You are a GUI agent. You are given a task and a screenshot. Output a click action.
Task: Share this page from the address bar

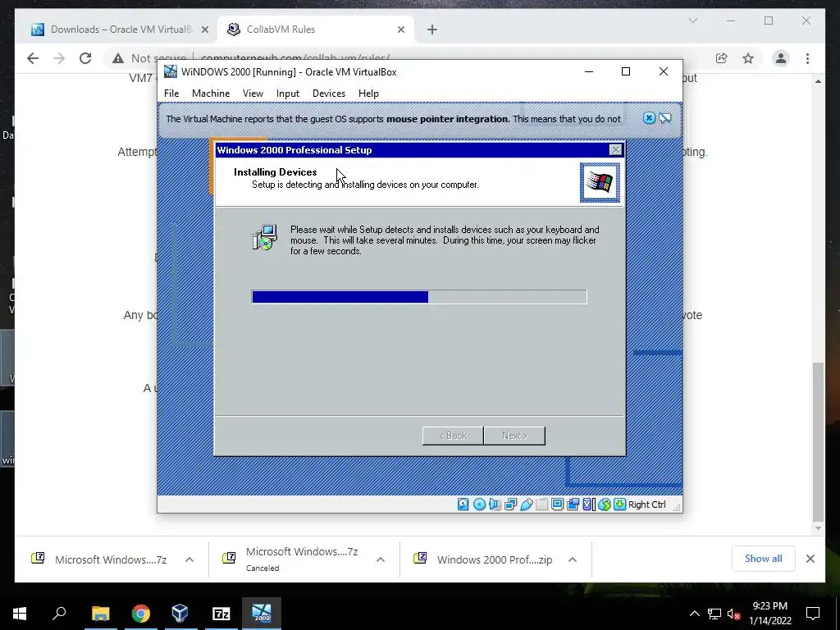coord(721,58)
